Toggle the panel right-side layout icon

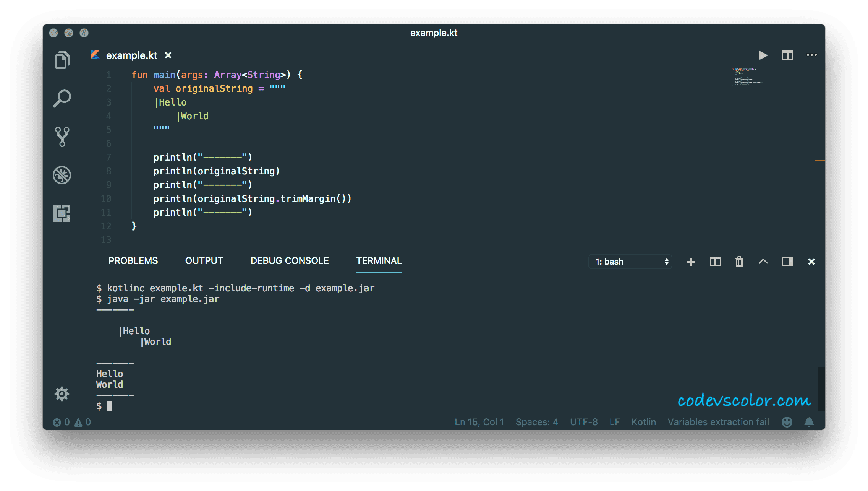coord(787,262)
